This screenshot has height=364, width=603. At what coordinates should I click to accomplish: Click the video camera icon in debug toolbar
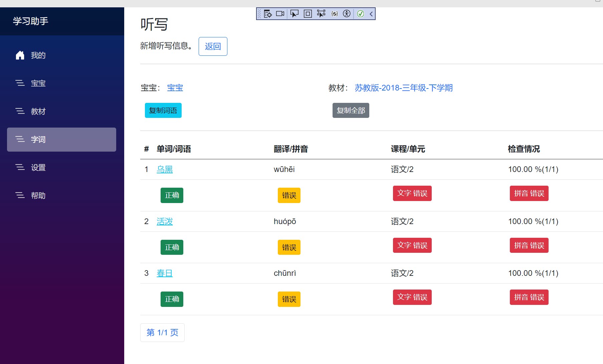[x=280, y=14]
